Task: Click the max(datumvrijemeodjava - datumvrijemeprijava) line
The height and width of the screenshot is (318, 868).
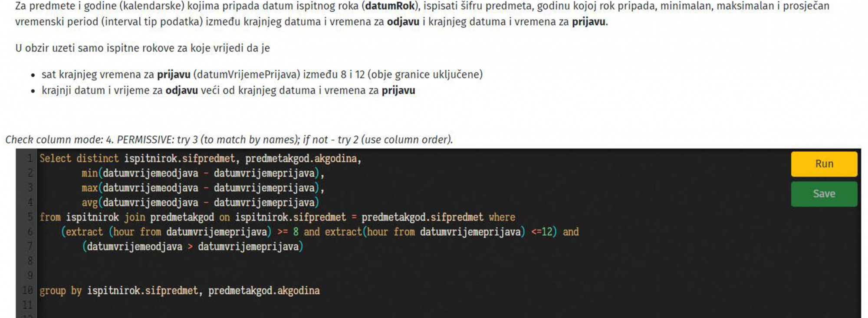Action: pyautogui.click(x=203, y=188)
